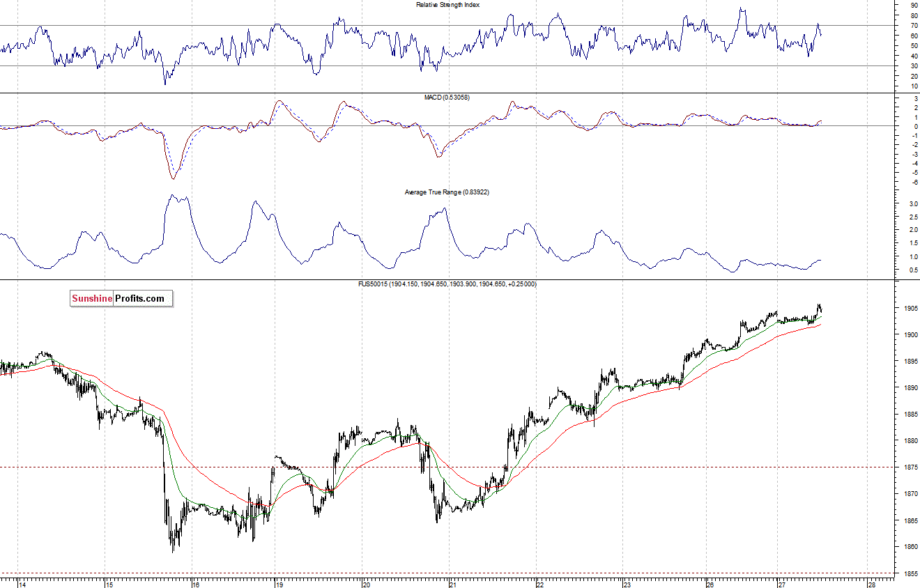The height and width of the screenshot is (588, 920).
Task: Select date label 14 on time axis
Action: pos(22,585)
